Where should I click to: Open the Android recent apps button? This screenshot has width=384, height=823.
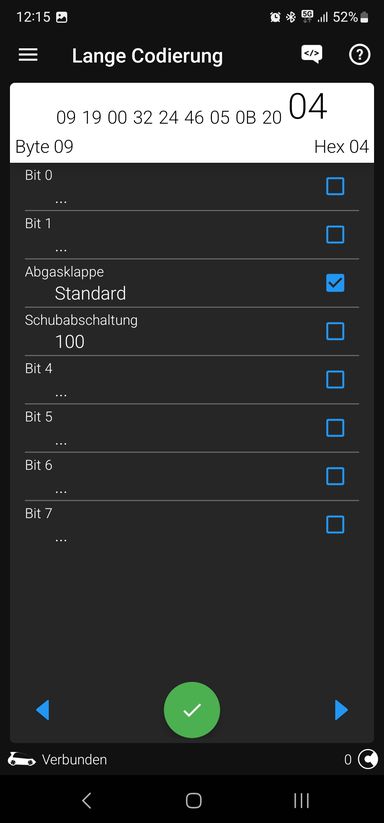click(x=301, y=800)
